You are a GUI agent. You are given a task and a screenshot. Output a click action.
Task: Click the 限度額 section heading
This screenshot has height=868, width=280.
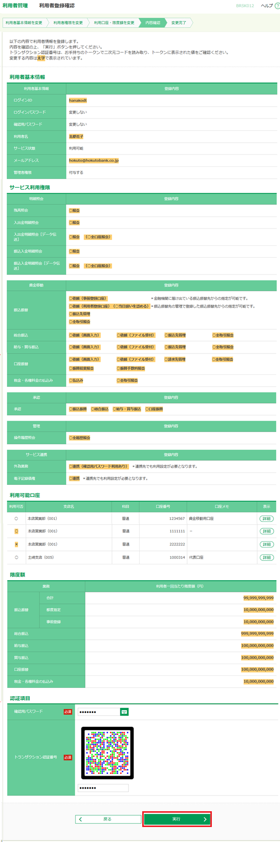point(17,575)
